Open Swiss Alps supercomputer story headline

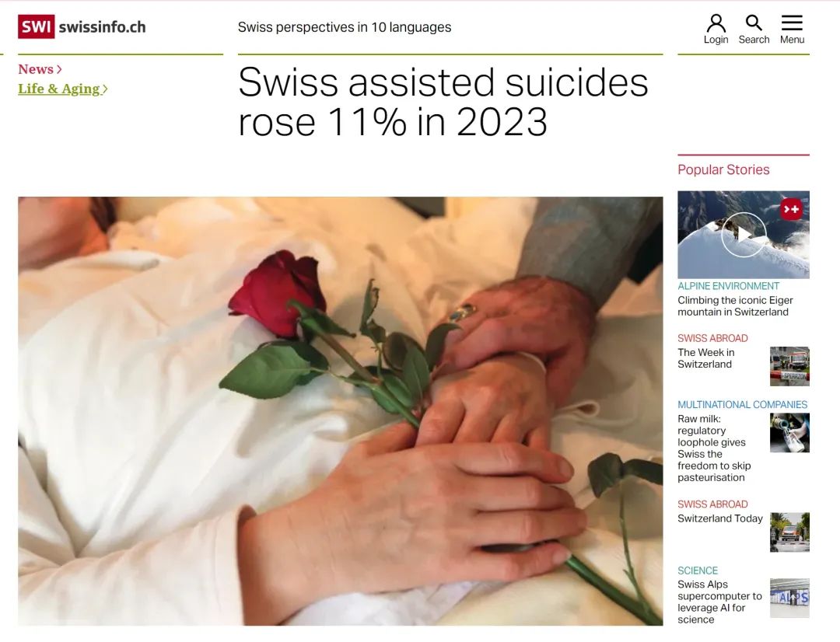719,602
